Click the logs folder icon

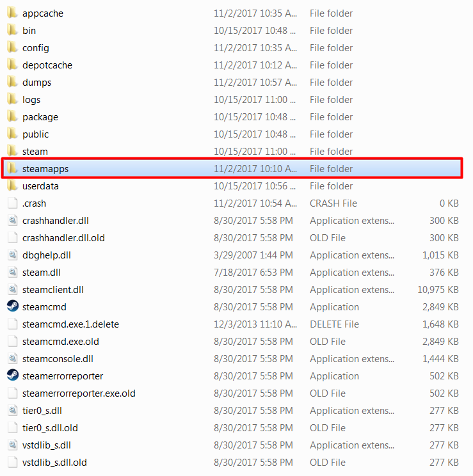coord(12,99)
